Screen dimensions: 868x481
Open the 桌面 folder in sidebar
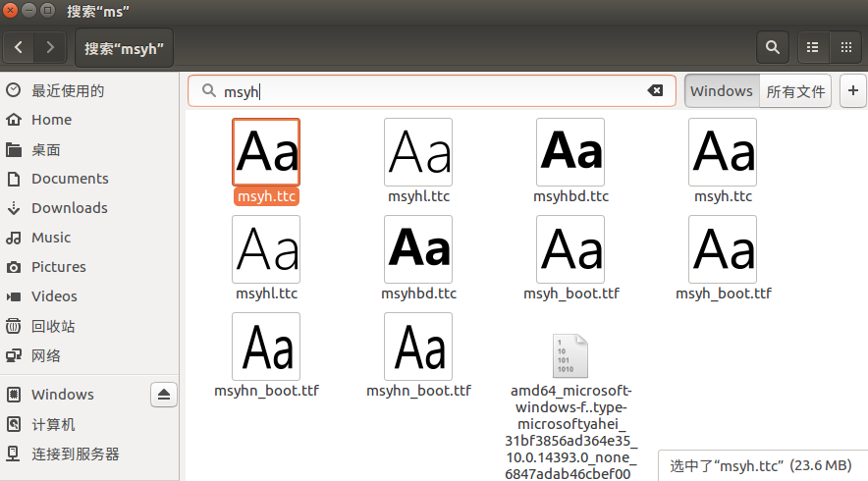89,149
